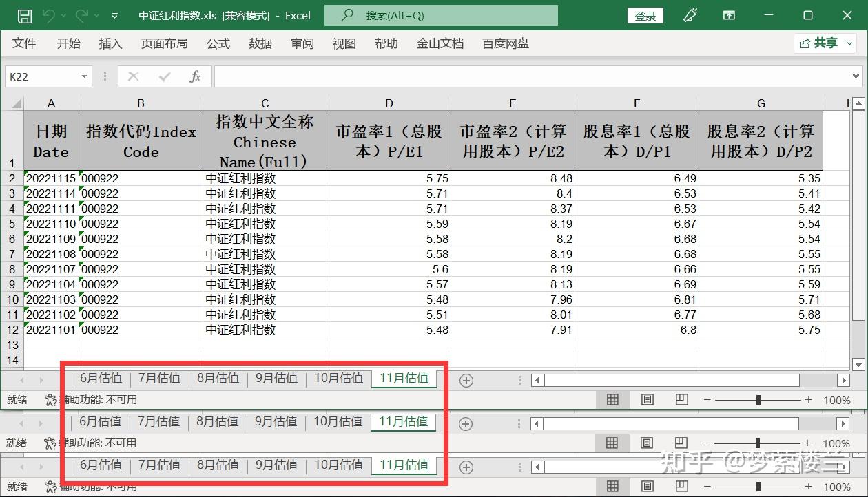The width and height of the screenshot is (868, 497).
Task: Switch to Page Layout view in status bar
Action: [647, 400]
